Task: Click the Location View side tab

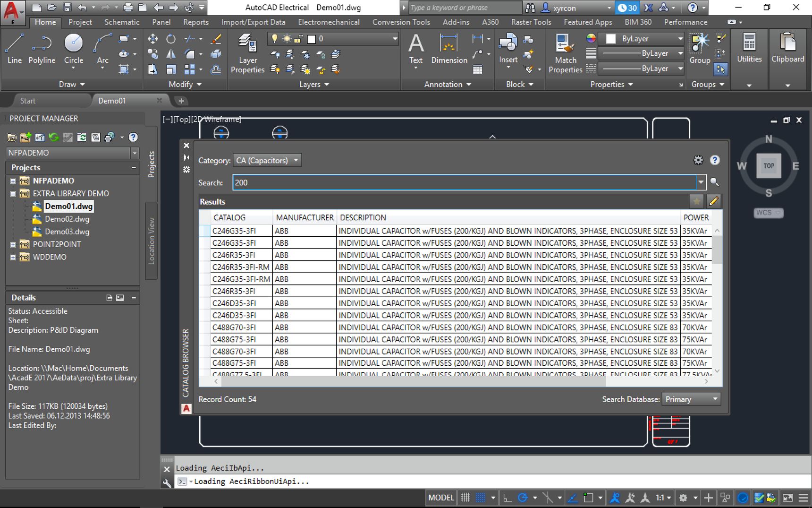Action: click(x=152, y=241)
